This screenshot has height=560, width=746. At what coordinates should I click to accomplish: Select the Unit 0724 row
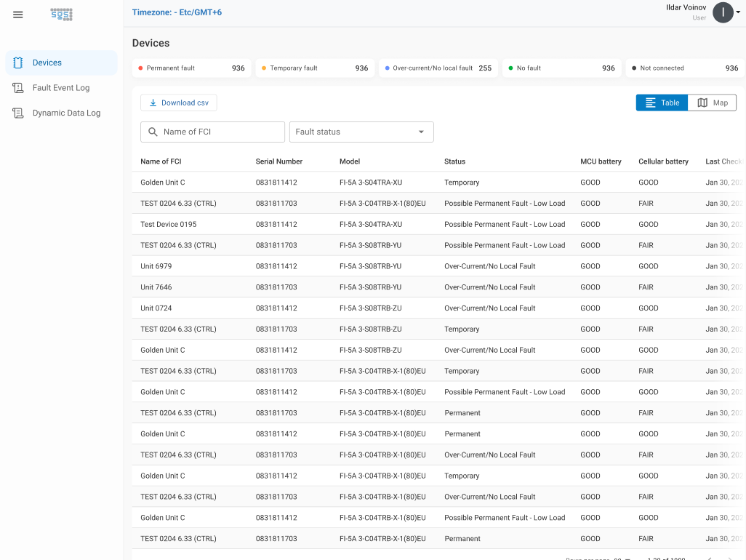click(438, 308)
